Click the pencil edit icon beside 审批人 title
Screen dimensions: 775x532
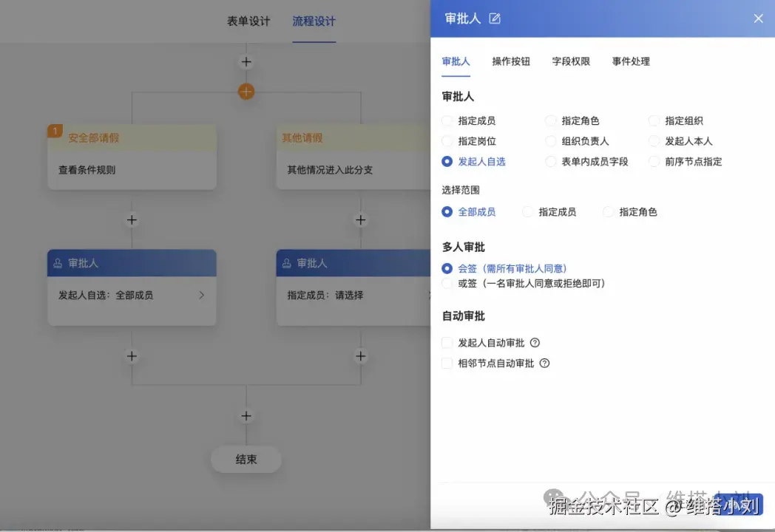pos(494,20)
